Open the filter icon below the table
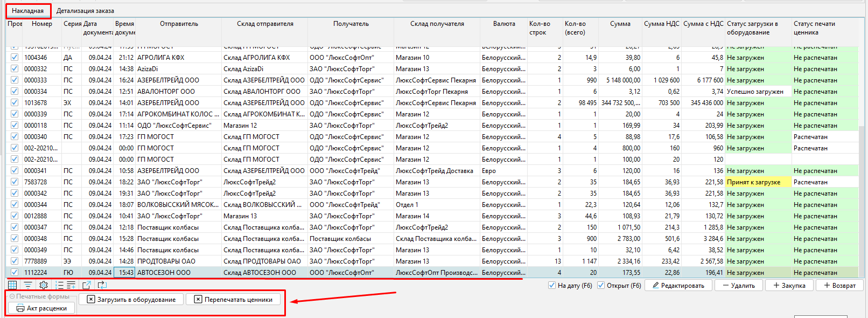 (x=27, y=285)
